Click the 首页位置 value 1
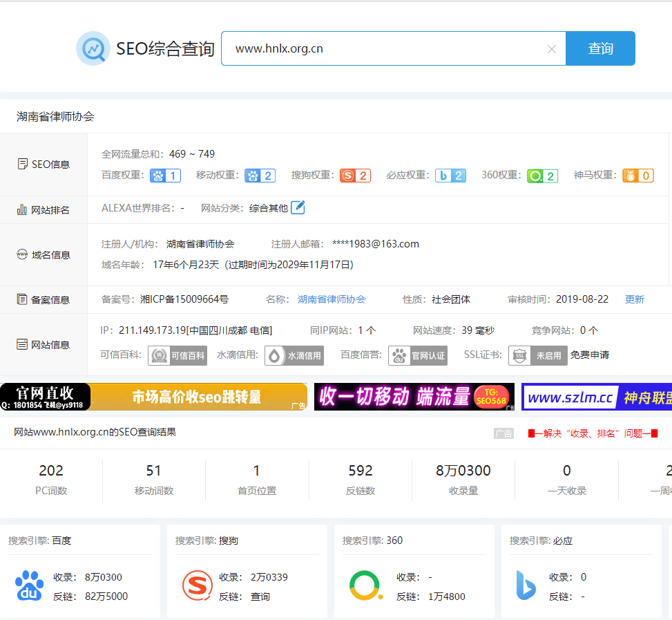 (x=257, y=471)
